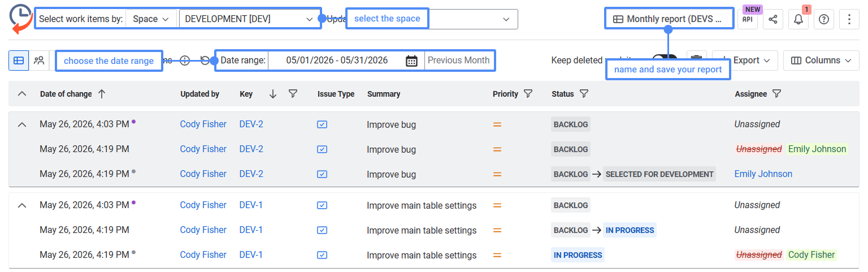Open the calendar picker icon
Viewport: 868px width, 272px height.
click(x=412, y=61)
